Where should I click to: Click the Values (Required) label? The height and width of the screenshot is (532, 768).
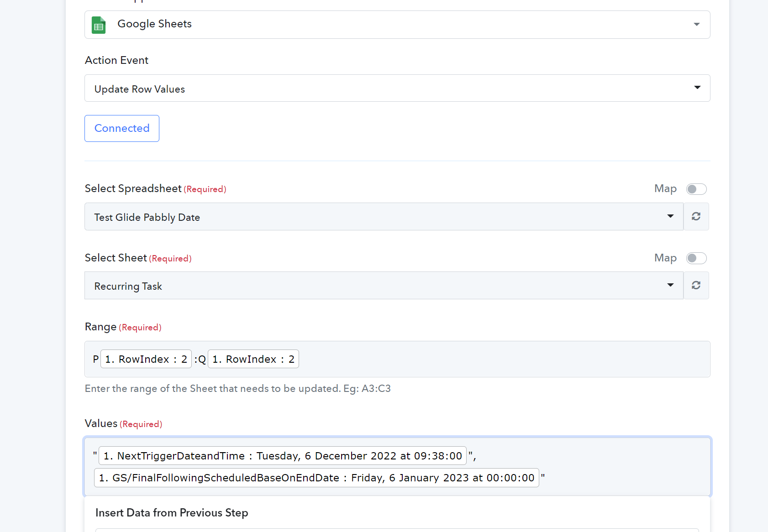[x=123, y=423]
